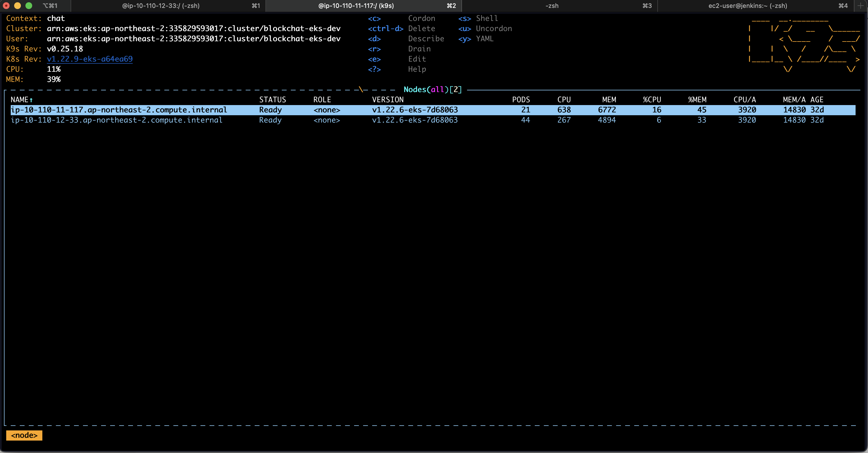Image resolution: width=868 pixels, height=453 pixels.
Task: Click the NAME column sort arrow
Action: click(x=31, y=100)
